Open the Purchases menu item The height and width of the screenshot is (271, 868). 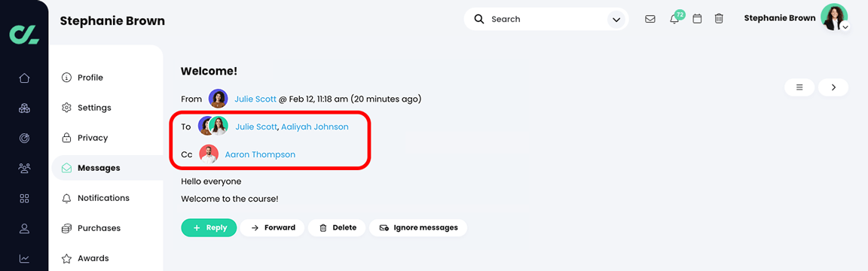coord(99,228)
